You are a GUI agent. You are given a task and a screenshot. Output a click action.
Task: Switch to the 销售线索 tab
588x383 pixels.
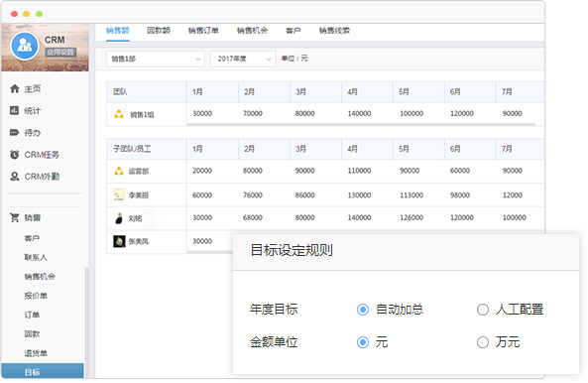point(334,31)
